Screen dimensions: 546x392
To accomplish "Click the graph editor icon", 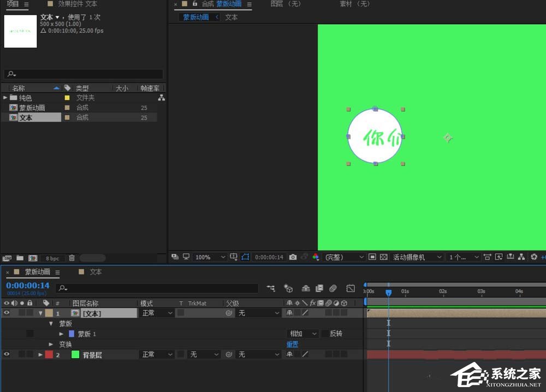I will 351,288.
